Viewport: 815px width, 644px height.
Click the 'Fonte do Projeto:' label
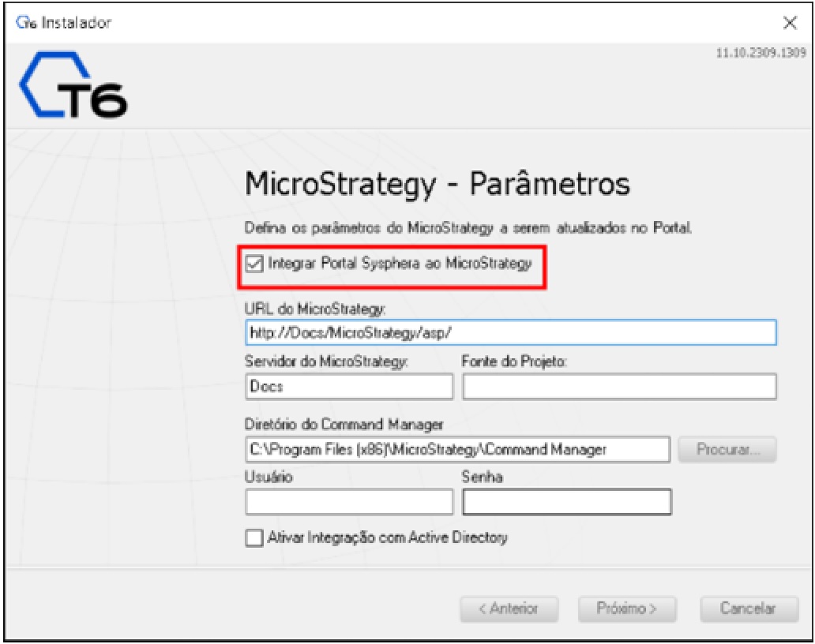(514, 361)
